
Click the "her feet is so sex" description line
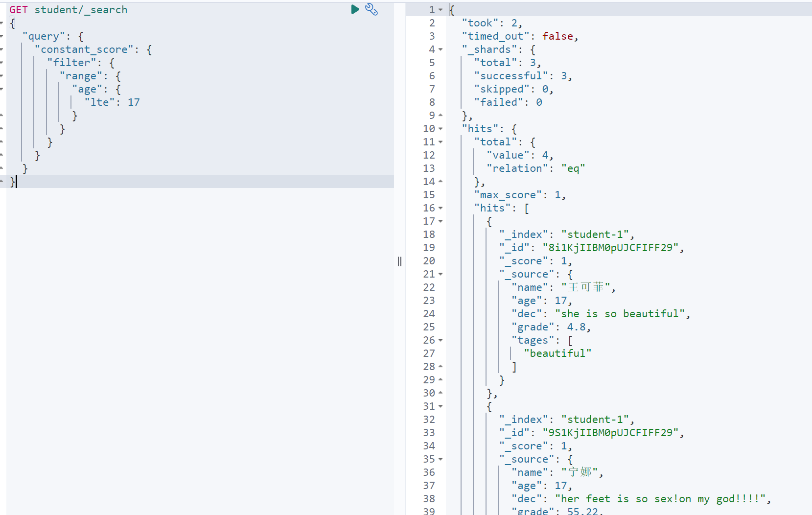pyautogui.click(x=641, y=499)
